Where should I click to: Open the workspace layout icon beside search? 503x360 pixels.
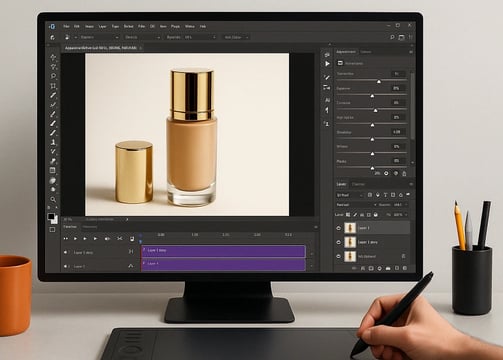[x=401, y=37]
